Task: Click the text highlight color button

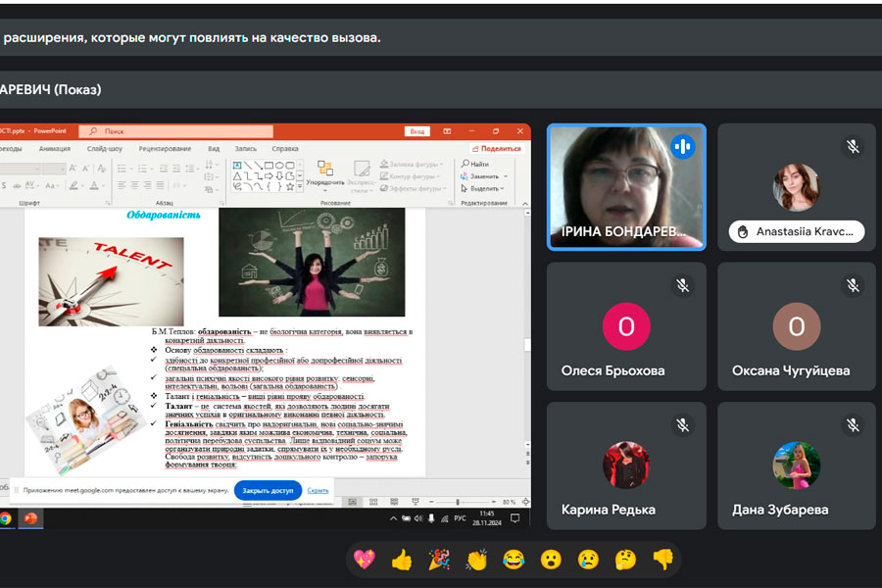Action: [x=73, y=185]
